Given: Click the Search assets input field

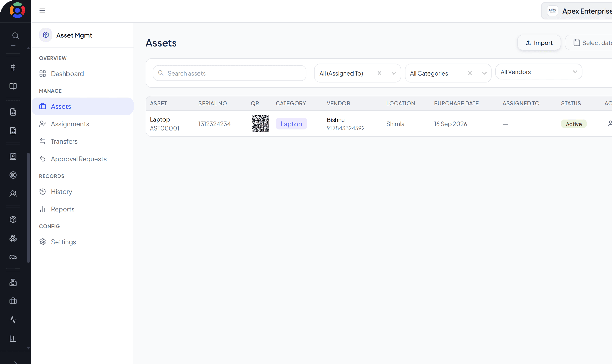Looking at the screenshot, I should click(229, 73).
